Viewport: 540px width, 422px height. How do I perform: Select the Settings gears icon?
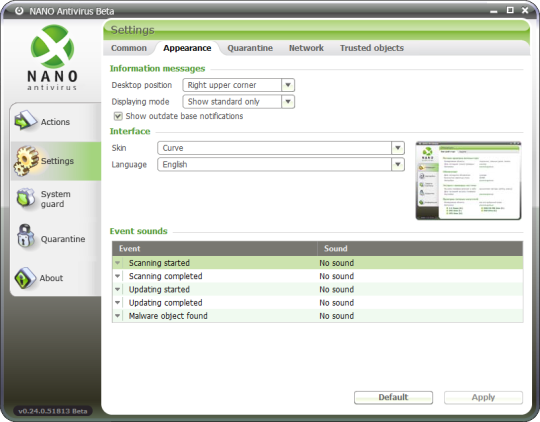(x=26, y=161)
